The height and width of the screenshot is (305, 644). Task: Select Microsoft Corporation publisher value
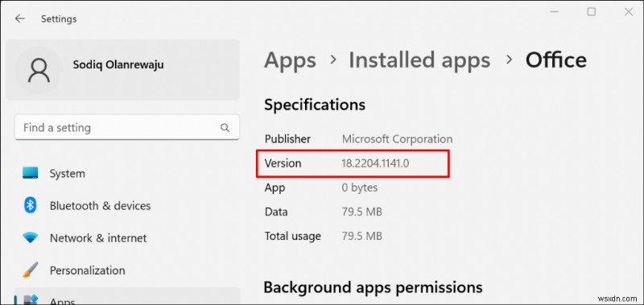tap(397, 138)
